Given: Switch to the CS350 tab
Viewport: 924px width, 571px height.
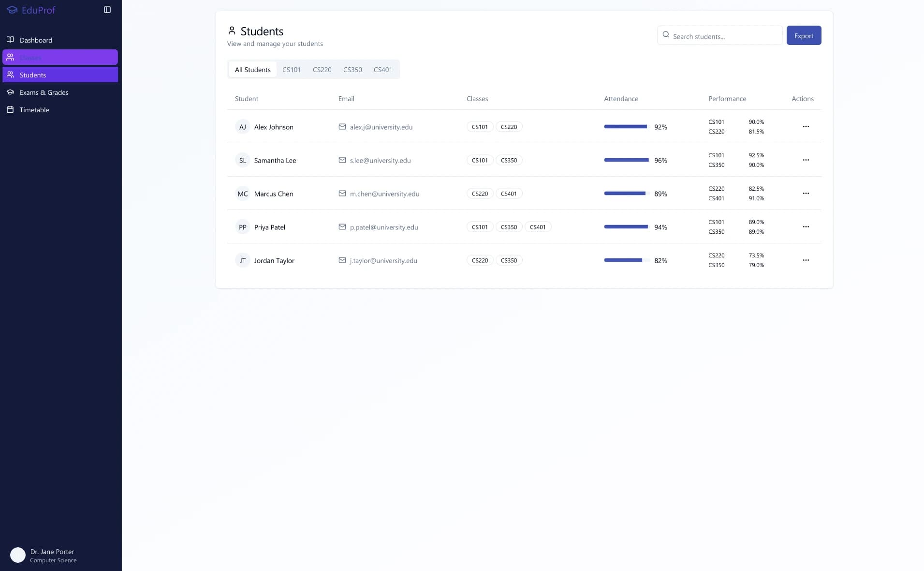Looking at the screenshot, I should coord(352,69).
